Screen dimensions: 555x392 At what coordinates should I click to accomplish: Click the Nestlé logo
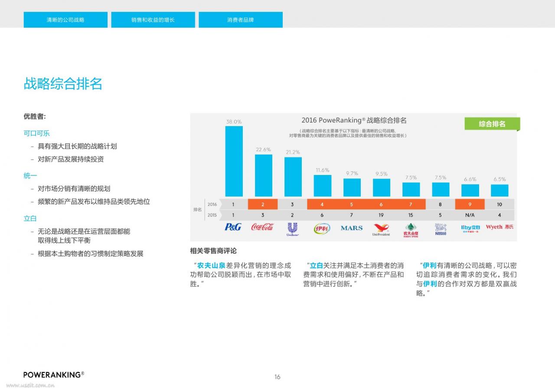click(x=441, y=229)
